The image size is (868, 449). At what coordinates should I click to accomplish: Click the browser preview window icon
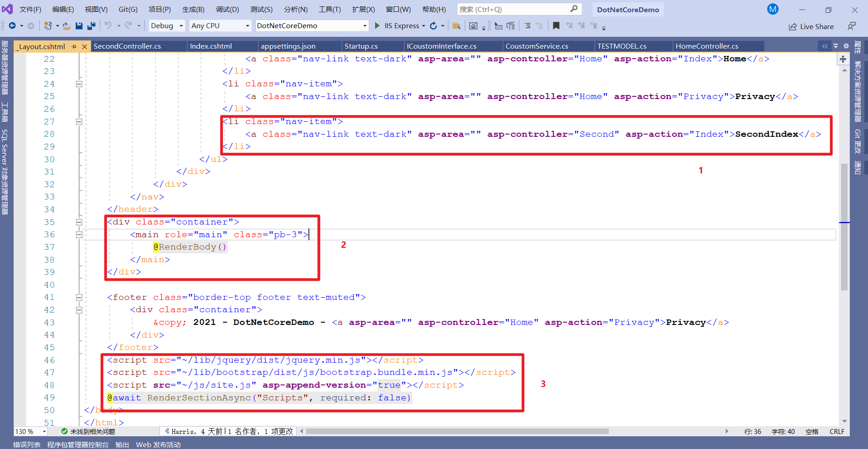(x=473, y=26)
